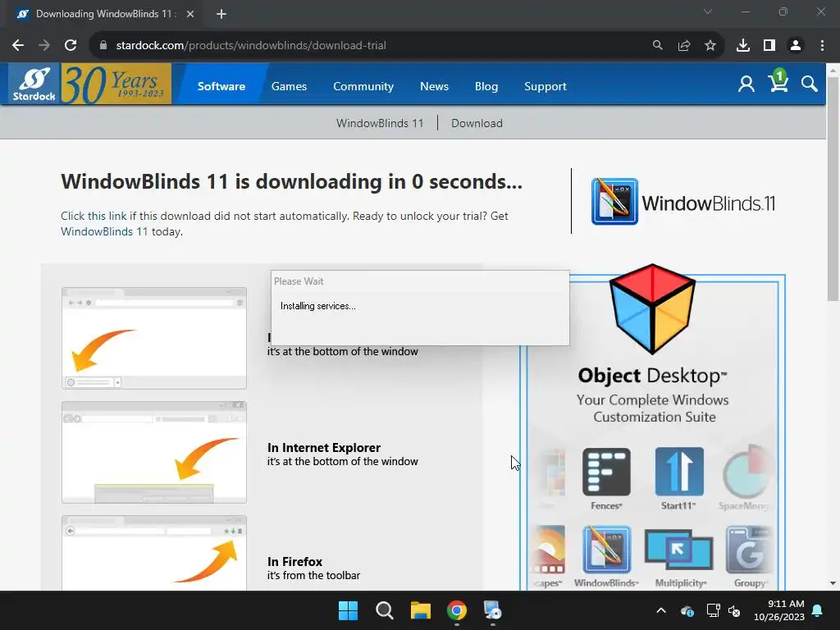
Task: Click the Internet Explorer download location thumbnail
Action: tap(154, 452)
